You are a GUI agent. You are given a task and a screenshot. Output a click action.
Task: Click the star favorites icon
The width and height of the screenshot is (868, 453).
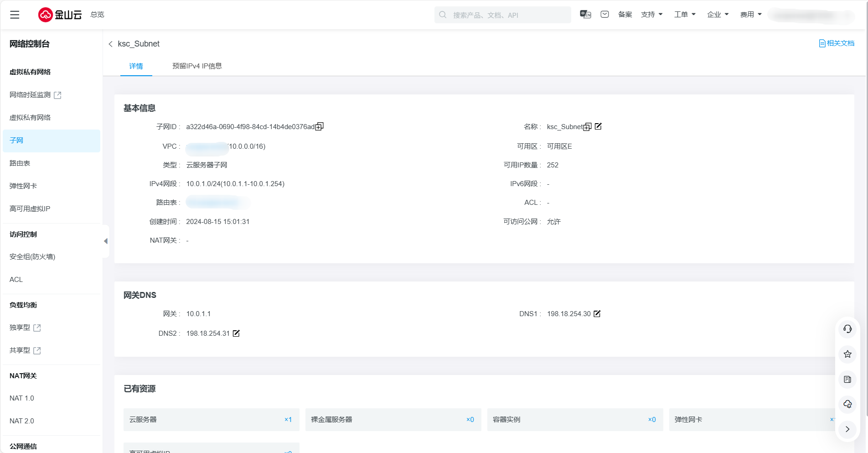click(847, 354)
